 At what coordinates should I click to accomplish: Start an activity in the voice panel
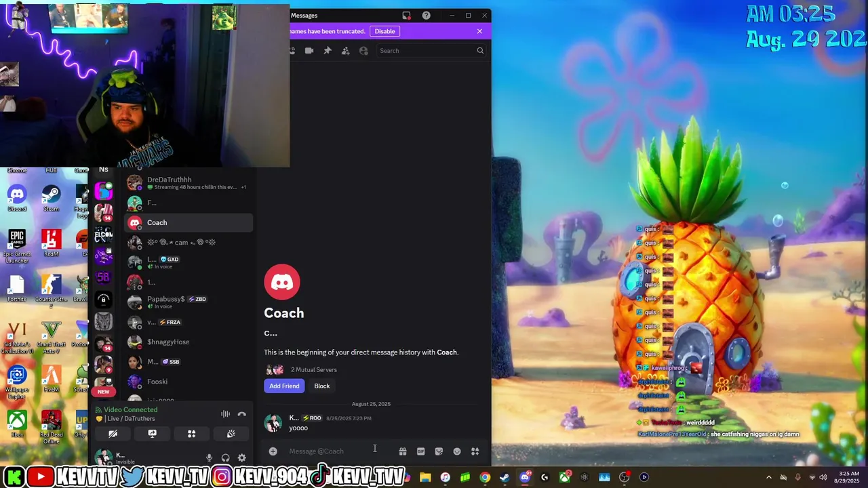point(191,434)
